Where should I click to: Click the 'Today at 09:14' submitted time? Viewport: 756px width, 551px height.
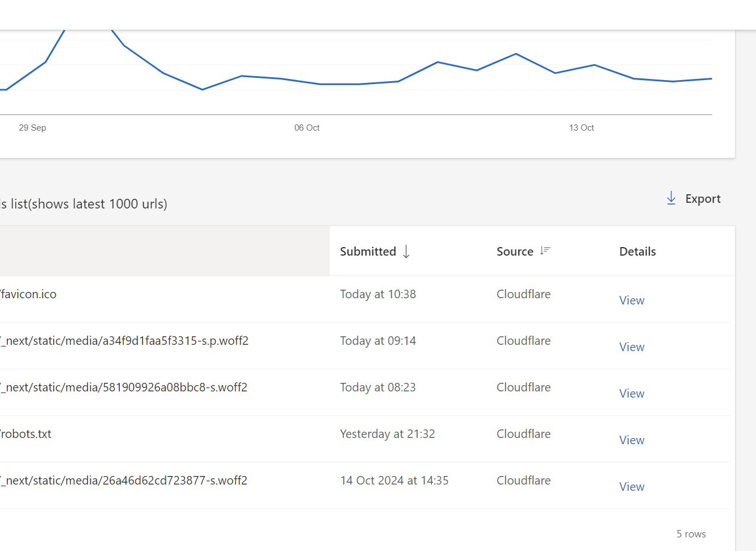click(378, 341)
